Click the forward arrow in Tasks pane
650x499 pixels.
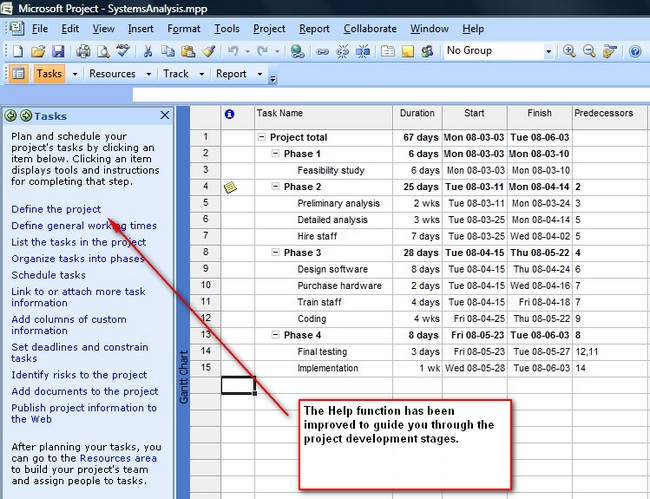26,116
